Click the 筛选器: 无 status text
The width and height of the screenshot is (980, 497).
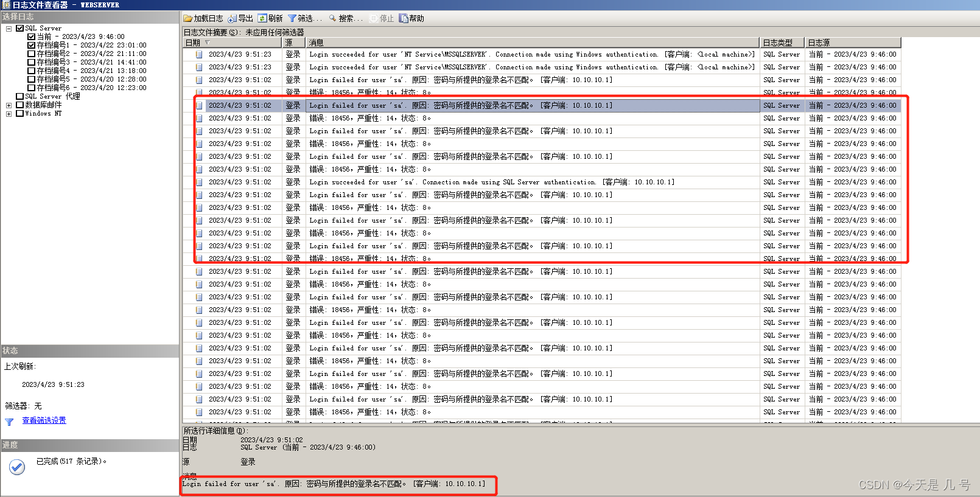click(23, 406)
